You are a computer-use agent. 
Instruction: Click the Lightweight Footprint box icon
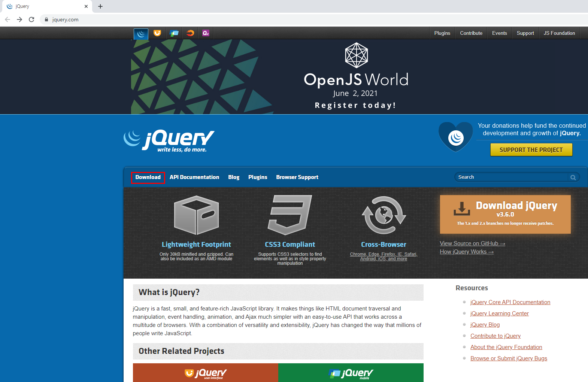pyautogui.click(x=196, y=215)
